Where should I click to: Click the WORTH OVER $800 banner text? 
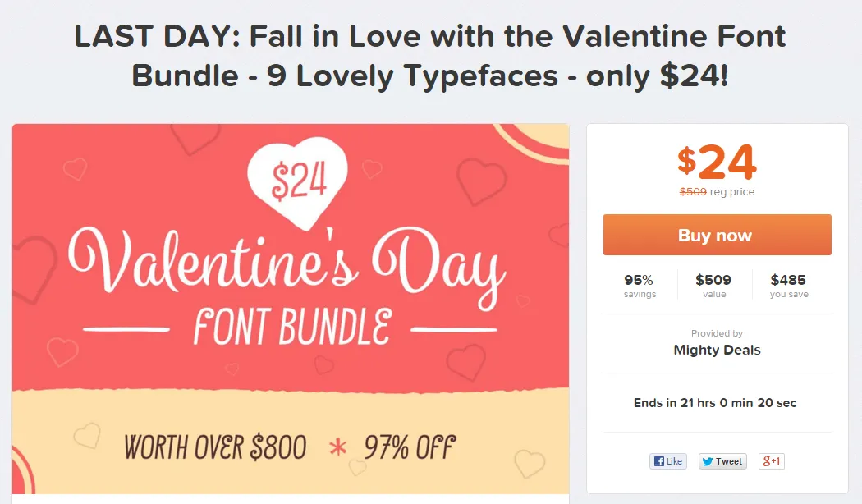pos(215,447)
